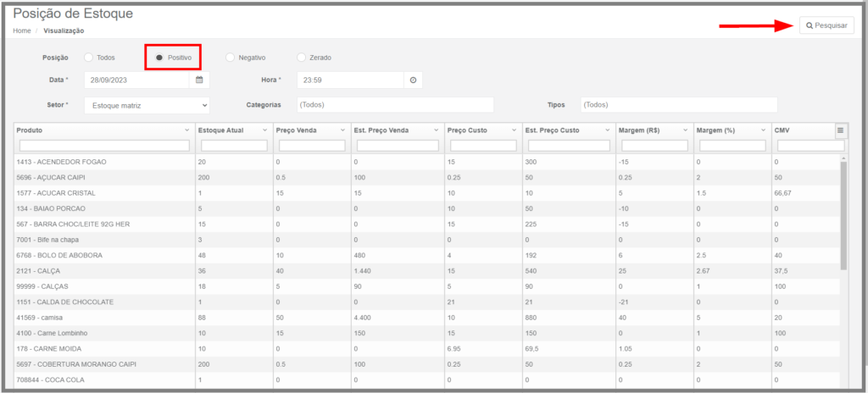Click the Pesquisar search button

pyautogui.click(x=826, y=25)
